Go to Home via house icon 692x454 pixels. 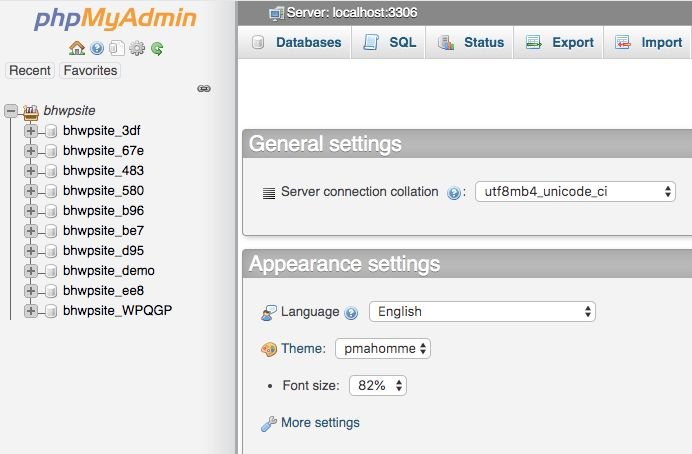pyautogui.click(x=77, y=48)
